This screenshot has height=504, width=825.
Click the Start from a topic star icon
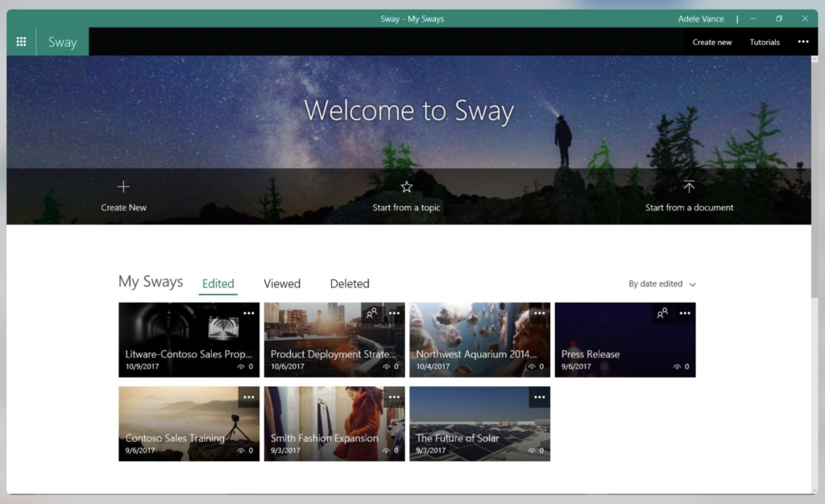coord(406,187)
